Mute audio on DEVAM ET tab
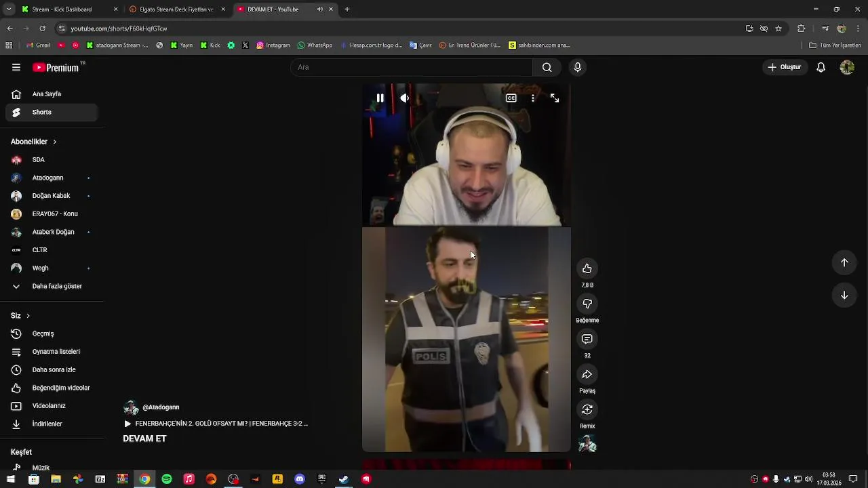Screen dimensions: 868x488 [320, 9]
